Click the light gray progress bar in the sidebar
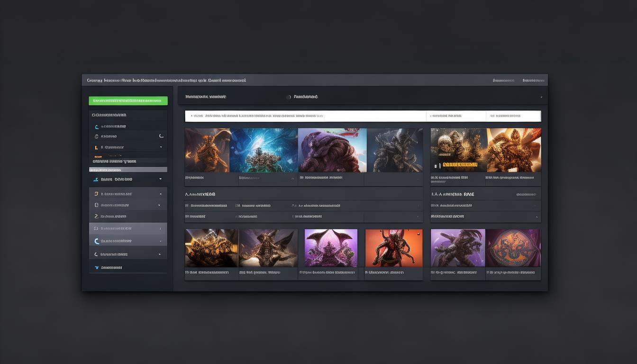The image size is (637, 364). [128, 169]
